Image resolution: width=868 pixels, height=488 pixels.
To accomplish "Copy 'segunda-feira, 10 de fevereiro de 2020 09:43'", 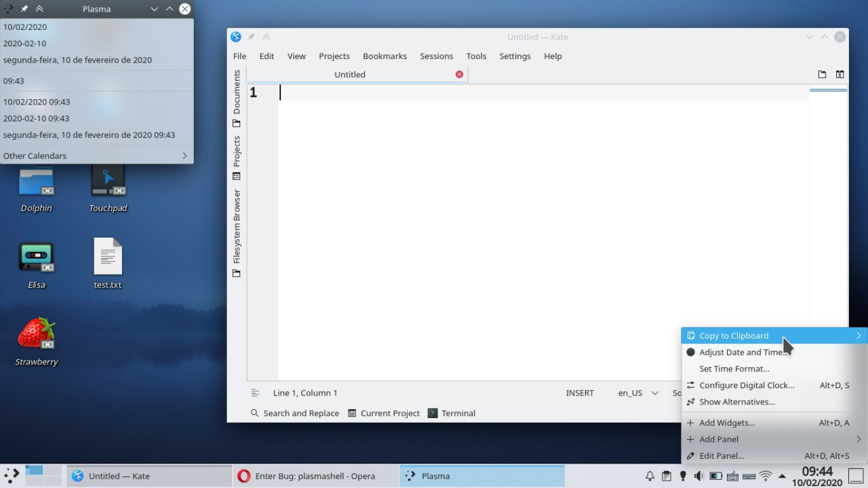I will 97,135.
